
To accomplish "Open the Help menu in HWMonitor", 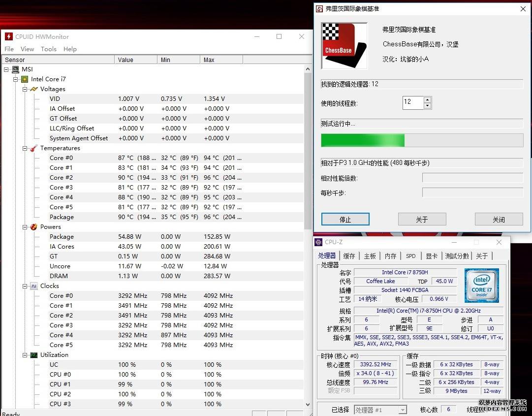I will pos(70,49).
